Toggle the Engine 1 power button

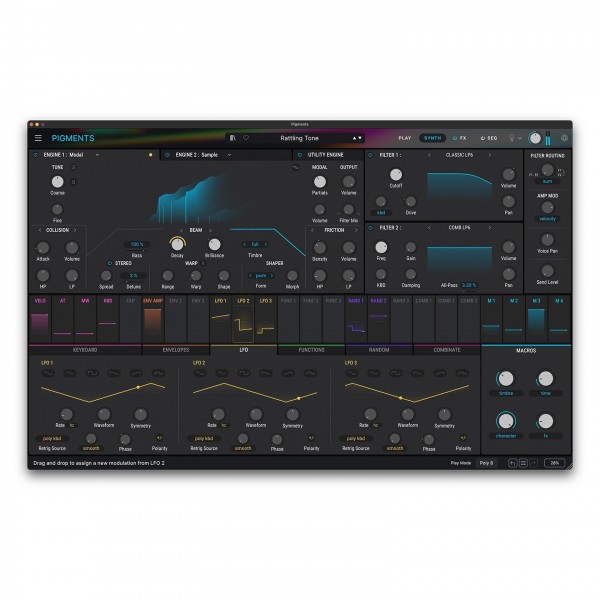[x=36, y=155]
